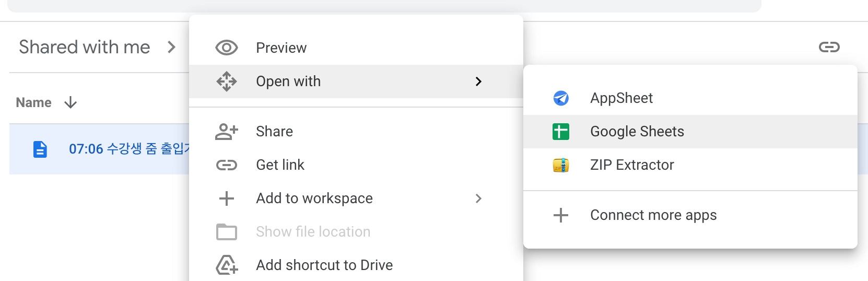Image resolution: width=868 pixels, height=281 pixels.
Task: Click the blue document file icon
Action: 40,149
